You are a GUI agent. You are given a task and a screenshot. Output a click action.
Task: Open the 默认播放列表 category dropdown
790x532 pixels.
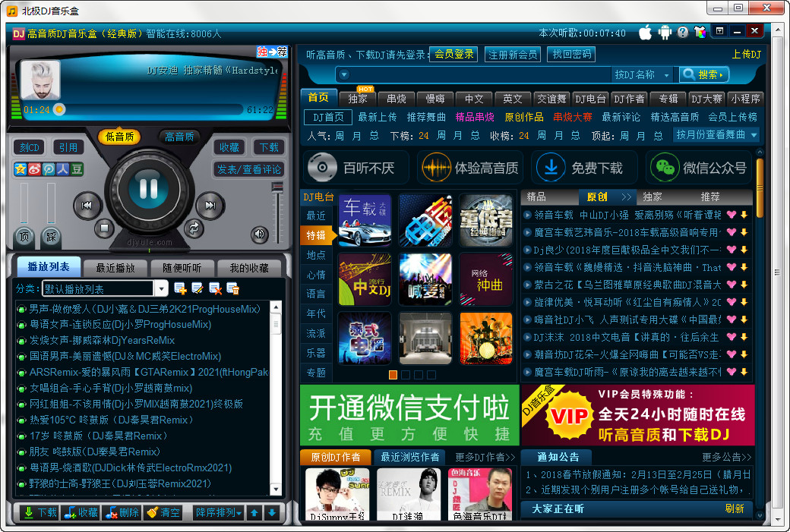(x=161, y=288)
